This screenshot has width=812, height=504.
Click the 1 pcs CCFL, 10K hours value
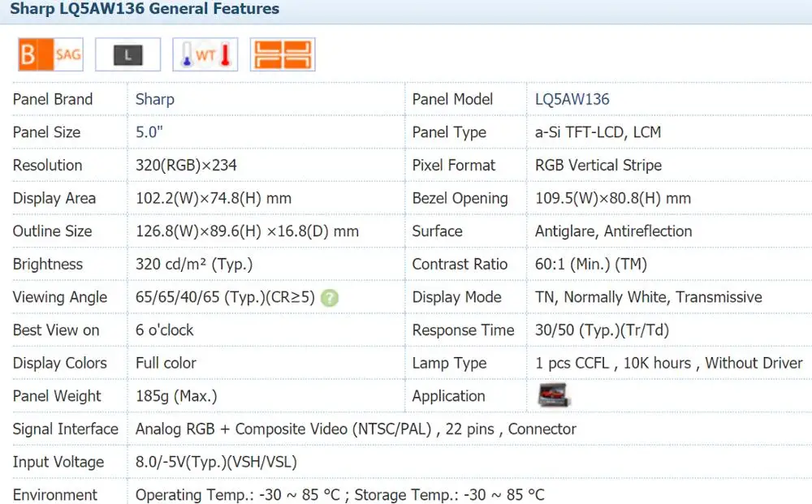tap(669, 364)
